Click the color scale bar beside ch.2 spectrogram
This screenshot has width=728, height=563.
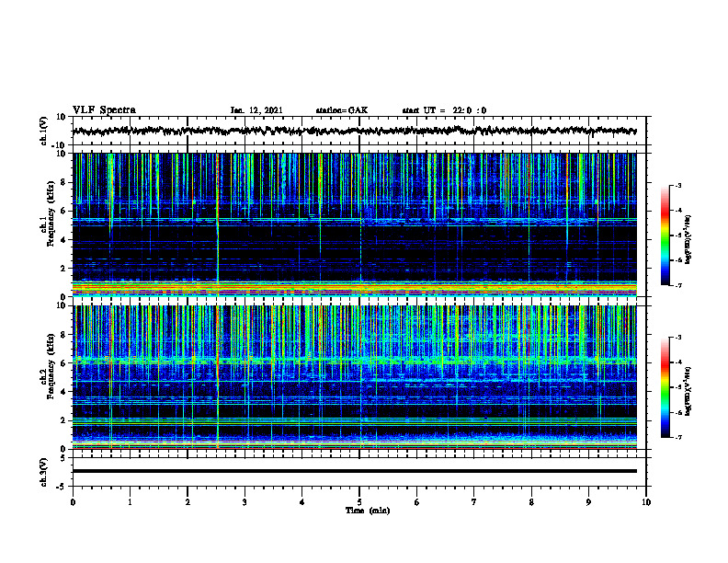click(665, 387)
